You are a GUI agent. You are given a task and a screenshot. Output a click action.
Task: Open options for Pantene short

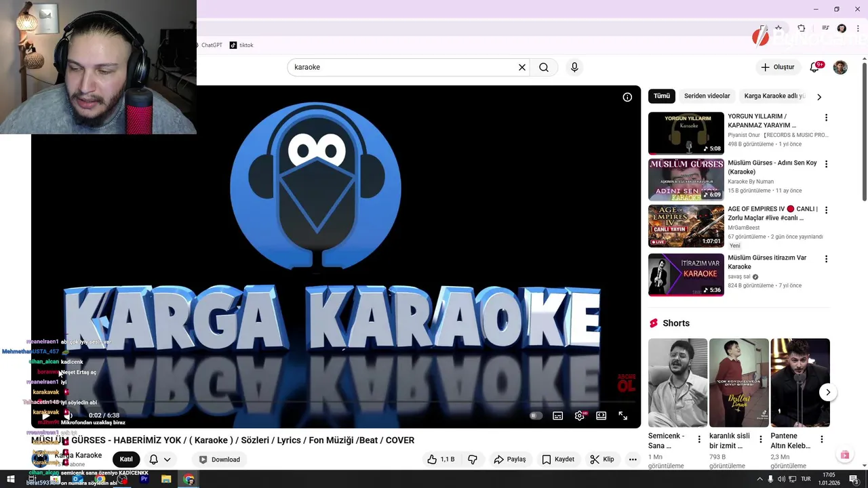coord(822,439)
